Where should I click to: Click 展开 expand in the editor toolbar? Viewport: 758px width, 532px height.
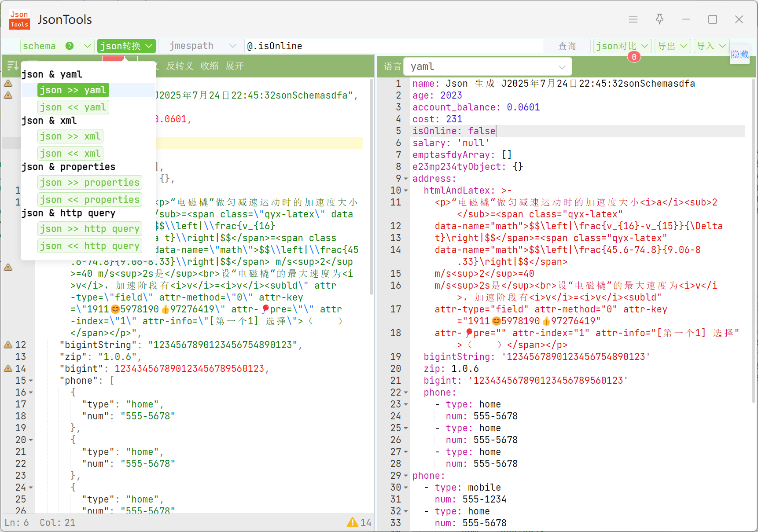pyautogui.click(x=235, y=66)
